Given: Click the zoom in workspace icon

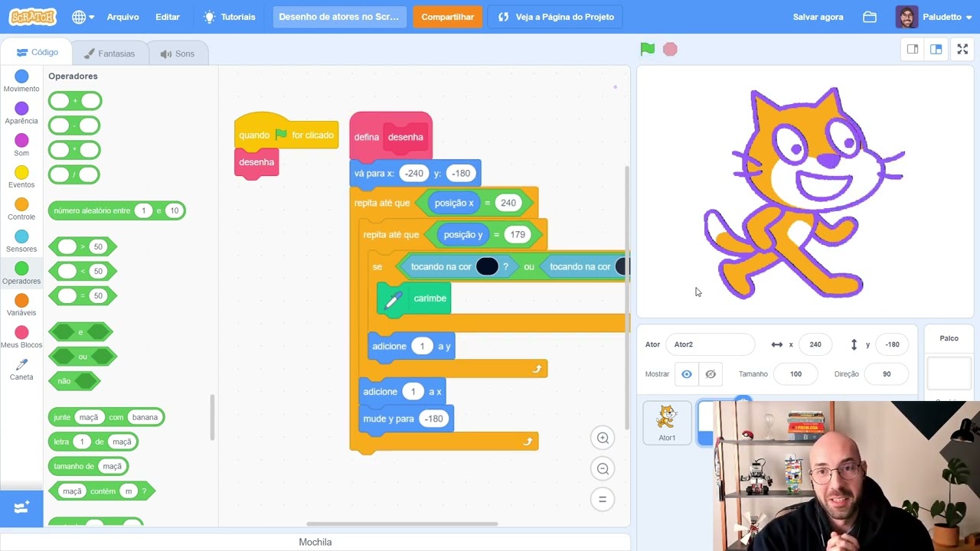Looking at the screenshot, I should (x=603, y=438).
